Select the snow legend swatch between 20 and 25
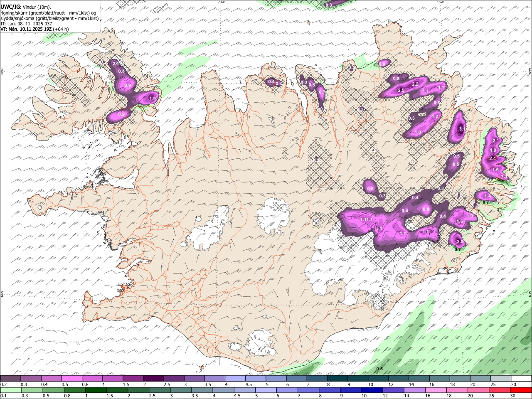This screenshot has width=532, height=399. click(x=480, y=379)
